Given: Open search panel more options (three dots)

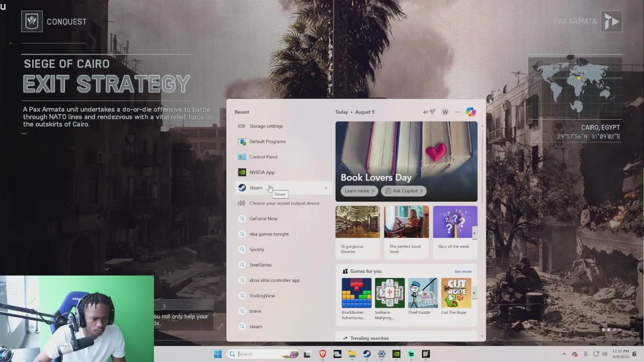Looking at the screenshot, I should point(457,112).
